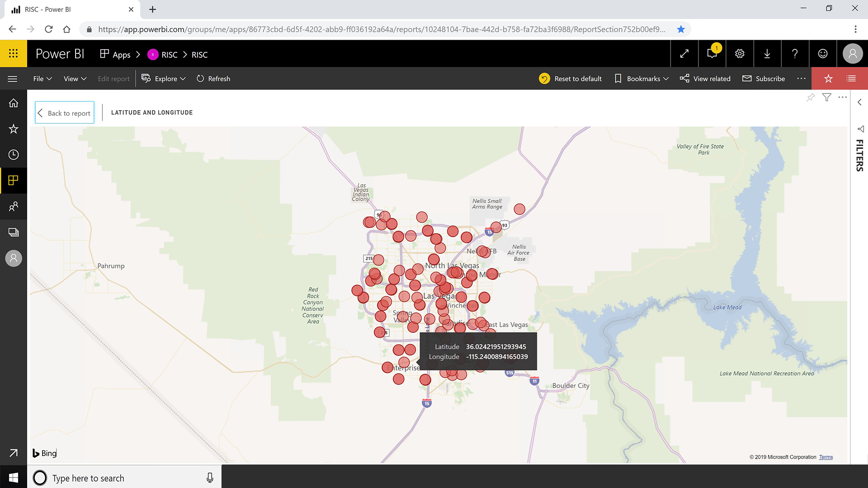This screenshot has width=868, height=488.
Task: Enter full screen mode icon
Action: 684,54
